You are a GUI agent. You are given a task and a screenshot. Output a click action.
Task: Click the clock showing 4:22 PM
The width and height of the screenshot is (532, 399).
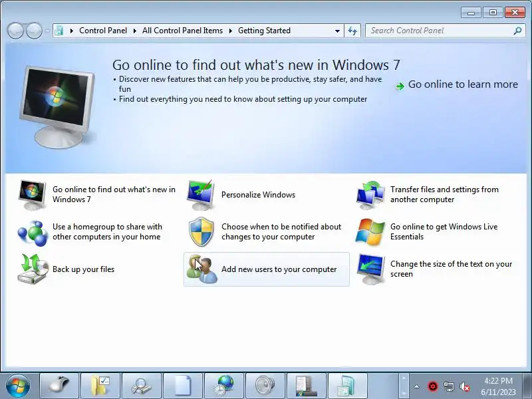(498, 381)
